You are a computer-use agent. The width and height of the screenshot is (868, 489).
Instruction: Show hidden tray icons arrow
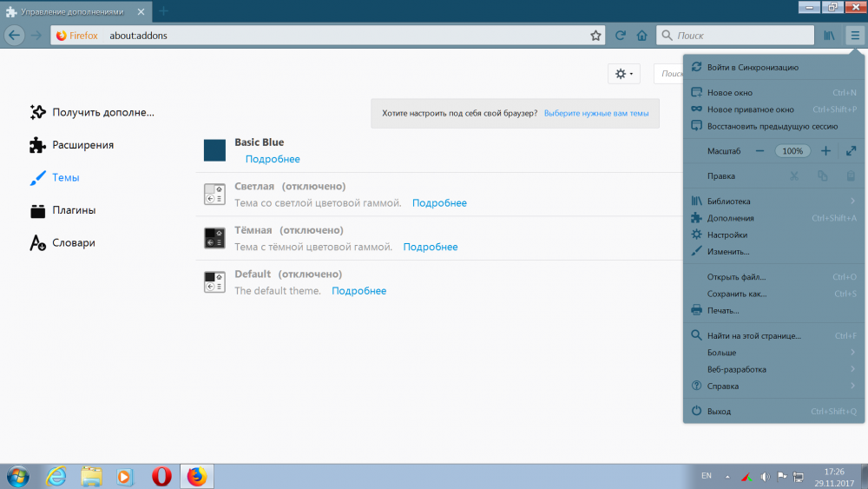(x=727, y=476)
